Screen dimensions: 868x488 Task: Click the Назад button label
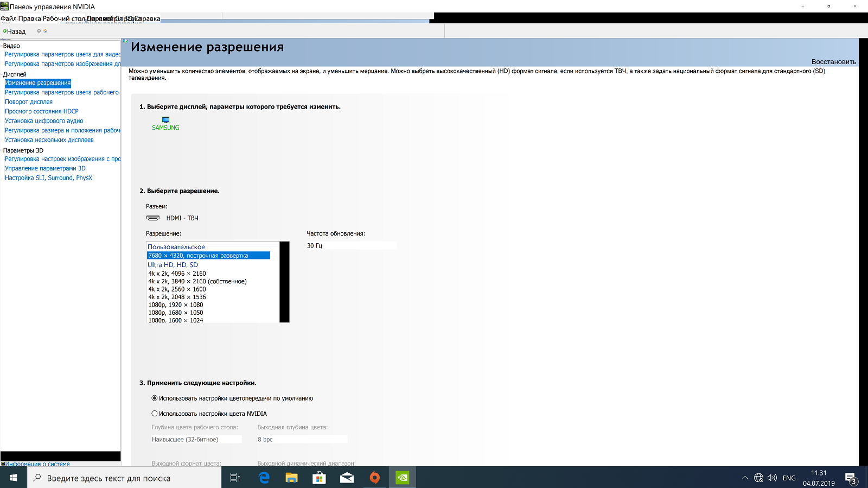[16, 31]
